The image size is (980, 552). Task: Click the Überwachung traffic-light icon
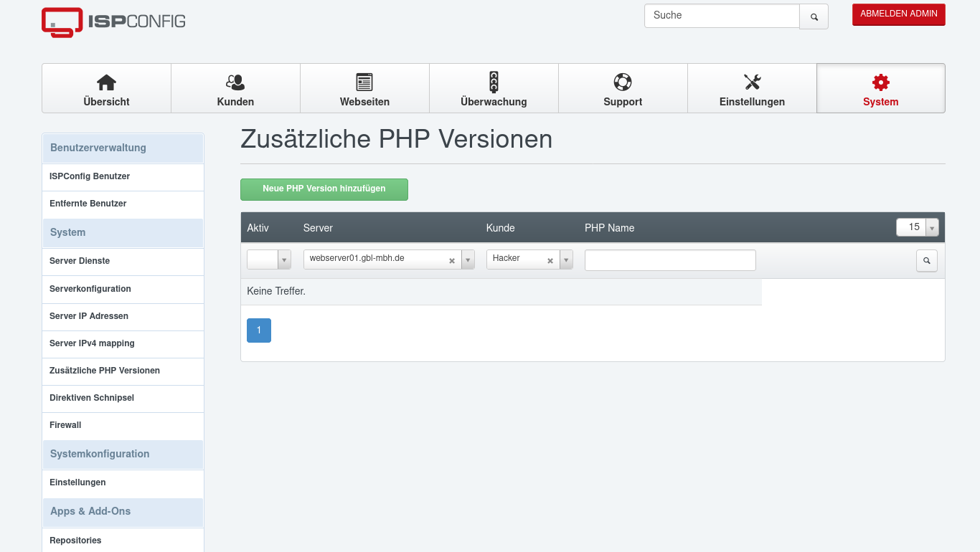tap(493, 81)
